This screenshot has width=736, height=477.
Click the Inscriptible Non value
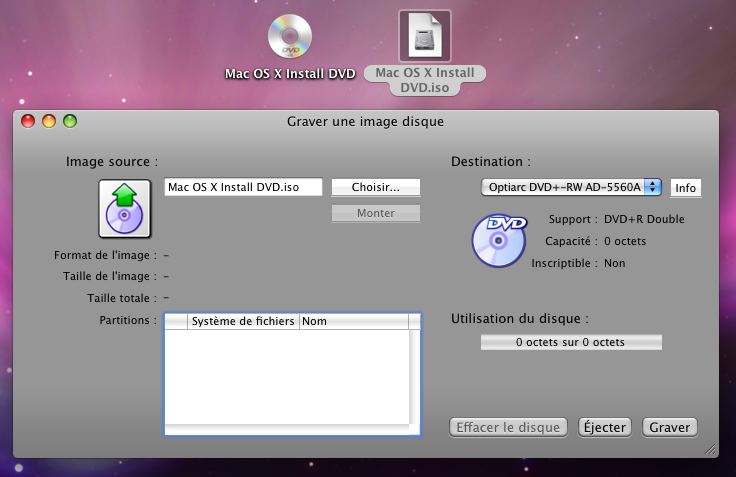[614, 263]
